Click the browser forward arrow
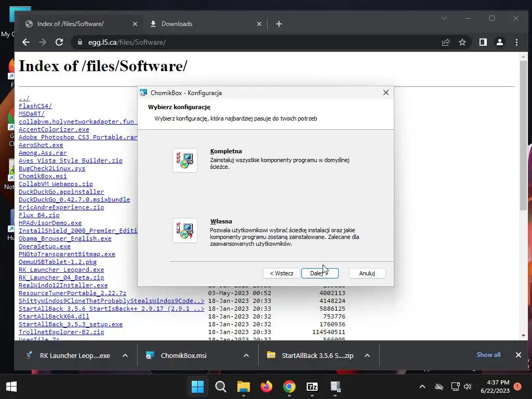This screenshot has width=532, height=399. [x=43, y=42]
